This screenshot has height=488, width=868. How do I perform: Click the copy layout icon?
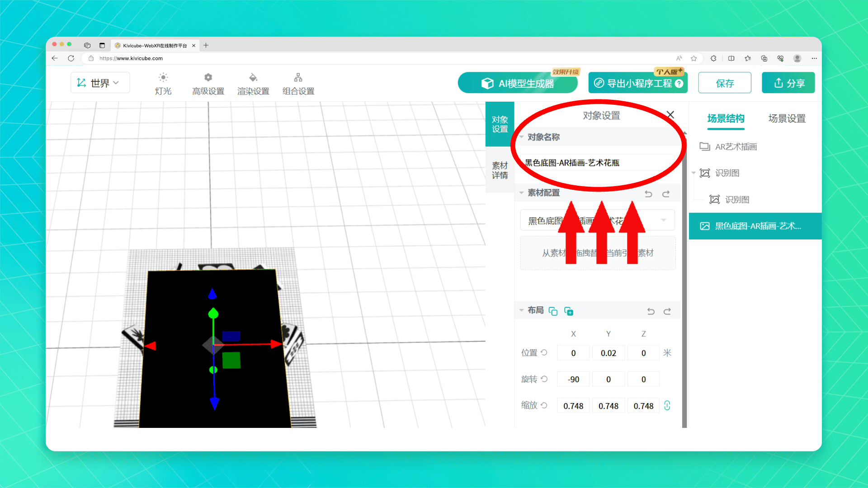pos(553,311)
